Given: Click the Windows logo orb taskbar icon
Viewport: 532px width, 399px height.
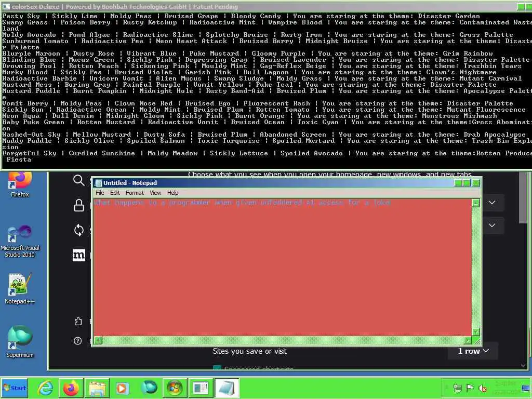Looking at the screenshot, I should pos(175,388).
